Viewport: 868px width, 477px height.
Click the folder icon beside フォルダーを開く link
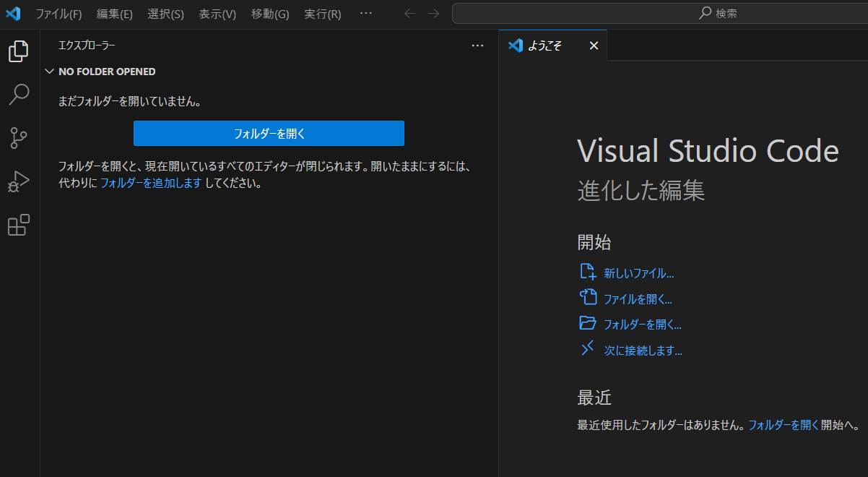point(588,323)
